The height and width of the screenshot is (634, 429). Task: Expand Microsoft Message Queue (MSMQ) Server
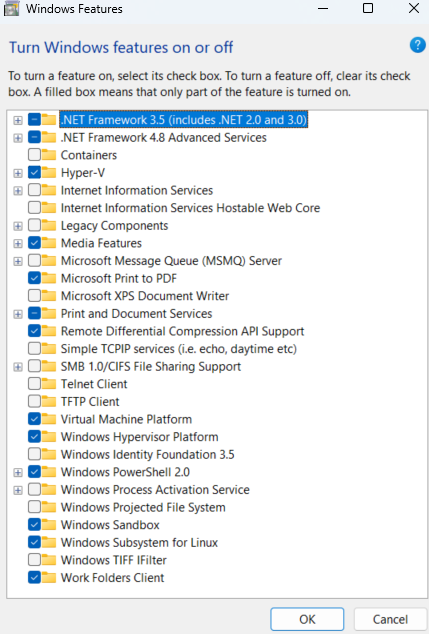(18, 261)
